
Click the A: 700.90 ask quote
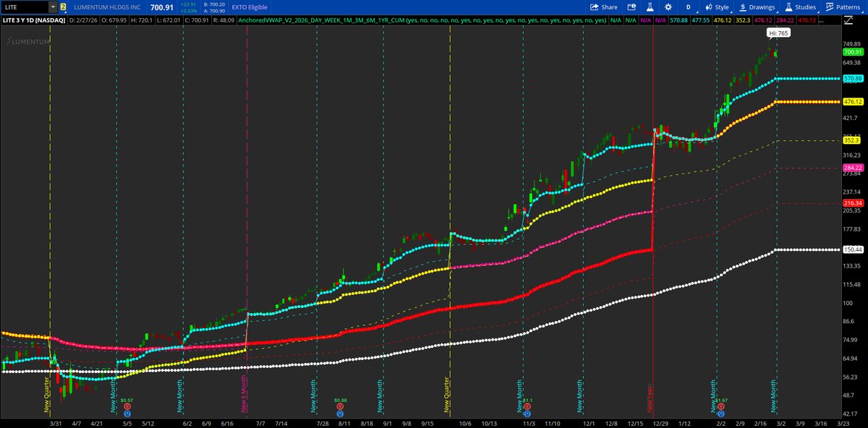tap(216, 11)
